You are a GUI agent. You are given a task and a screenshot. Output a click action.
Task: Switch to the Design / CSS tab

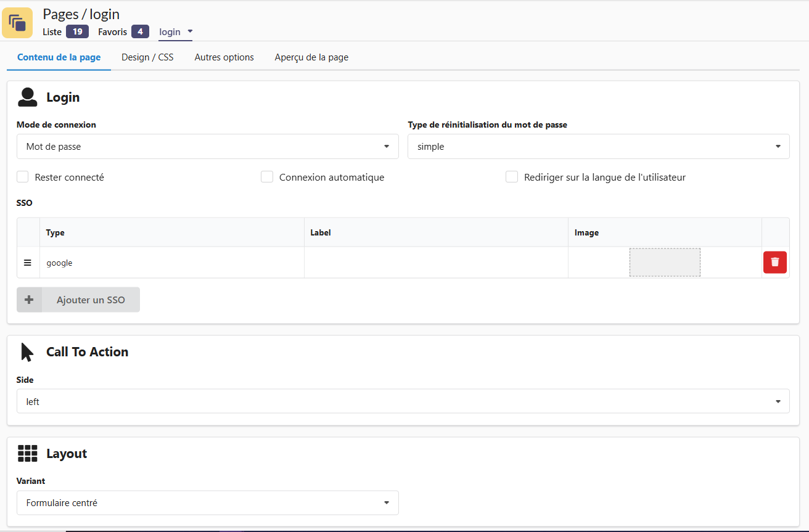pyautogui.click(x=147, y=57)
